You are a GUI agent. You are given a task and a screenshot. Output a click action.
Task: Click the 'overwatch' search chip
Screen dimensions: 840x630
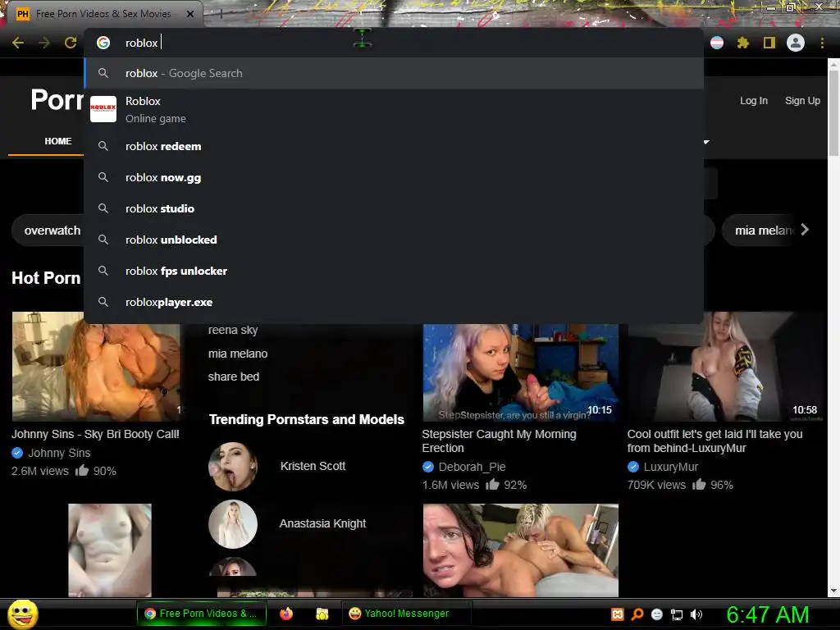pyautogui.click(x=52, y=231)
